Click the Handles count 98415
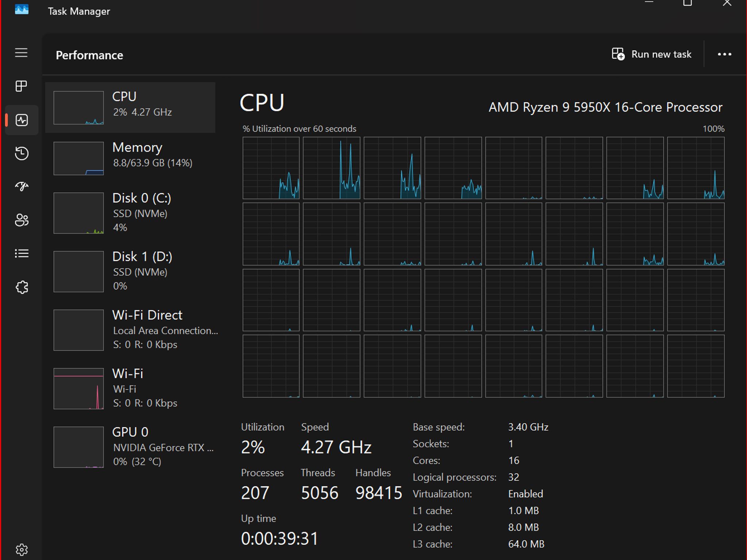The width and height of the screenshot is (747, 560). 379,493
